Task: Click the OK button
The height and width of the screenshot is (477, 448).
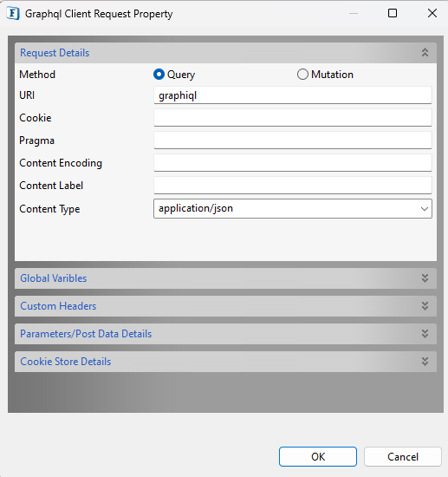Action: pyautogui.click(x=318, y=456)
